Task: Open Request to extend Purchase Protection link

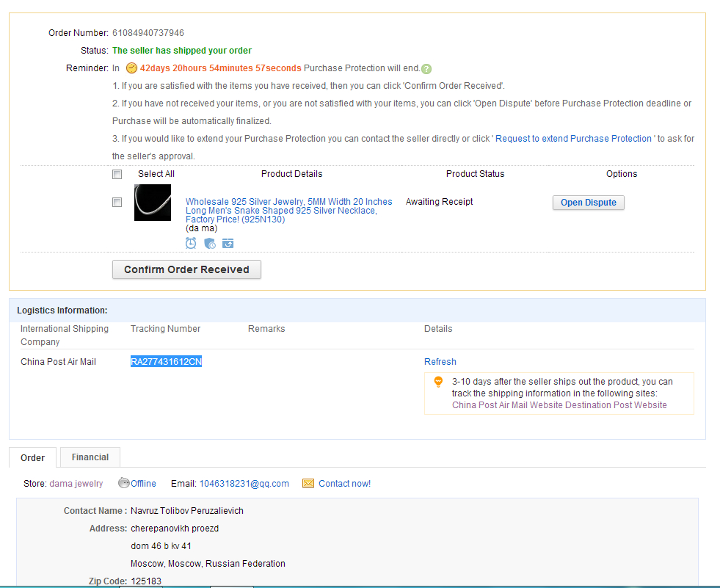Action: click(573, 139)
